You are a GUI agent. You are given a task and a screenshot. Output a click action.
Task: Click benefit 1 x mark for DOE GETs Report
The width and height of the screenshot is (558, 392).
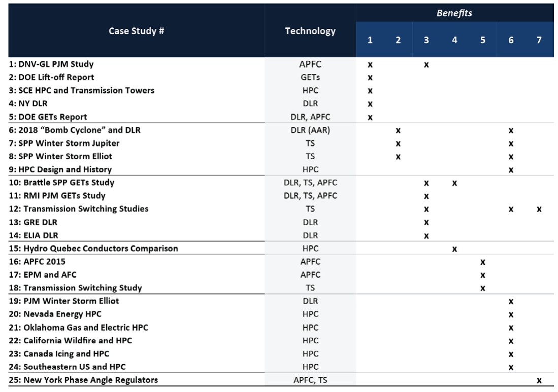(x=370, y=117)
